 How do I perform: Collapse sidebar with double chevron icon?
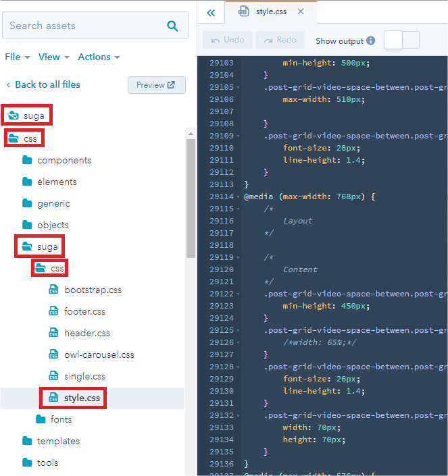211,12
